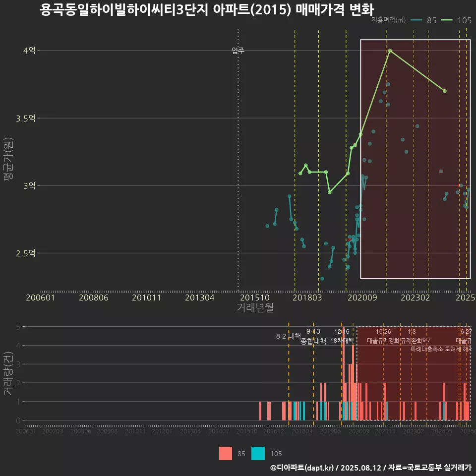Screen dimensions: 476x476
Task: Select the '85' text in the top legend
Action: coord(431,20)
